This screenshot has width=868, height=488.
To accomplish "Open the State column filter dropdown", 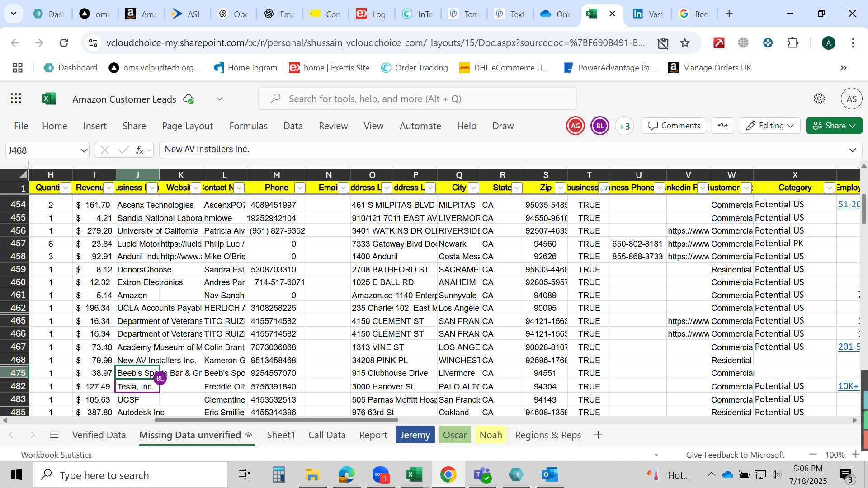I will point(517,188).
